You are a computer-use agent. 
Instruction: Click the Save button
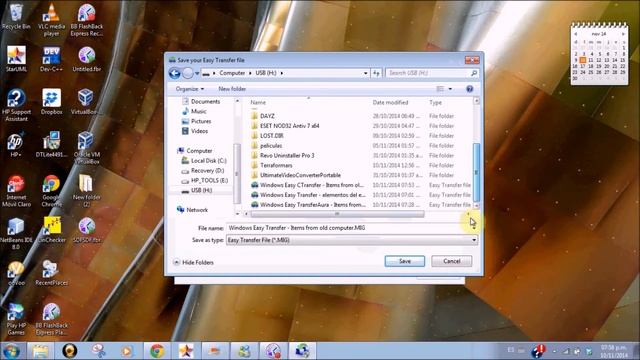(x=404, y=261)
